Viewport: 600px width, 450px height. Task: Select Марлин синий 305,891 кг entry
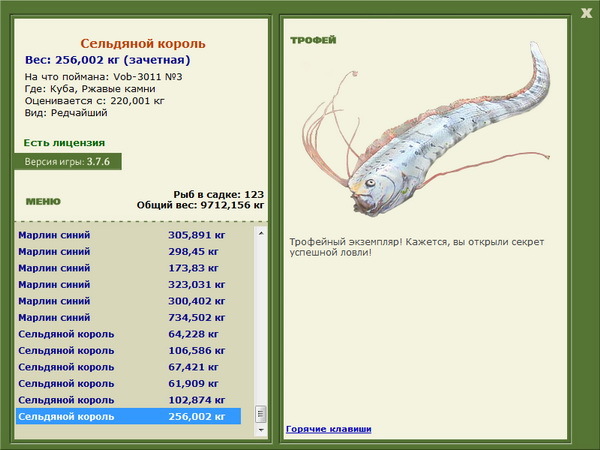[129, 235]
